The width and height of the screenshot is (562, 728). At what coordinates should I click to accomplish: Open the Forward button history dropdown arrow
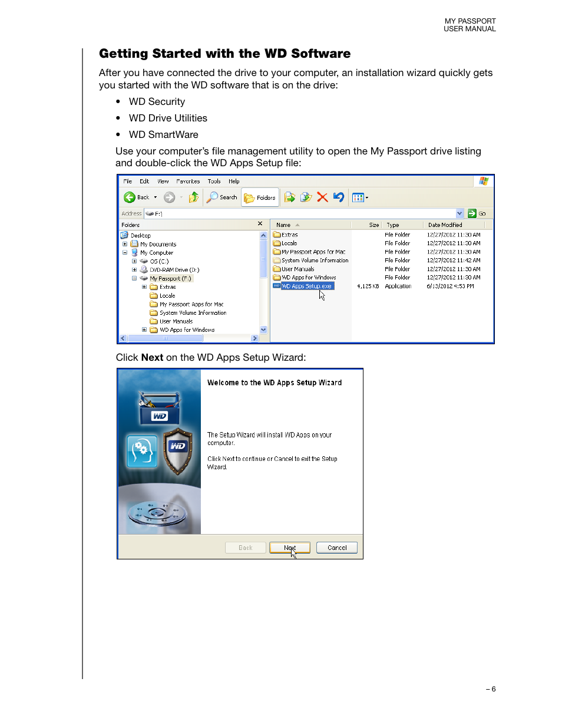181,197
